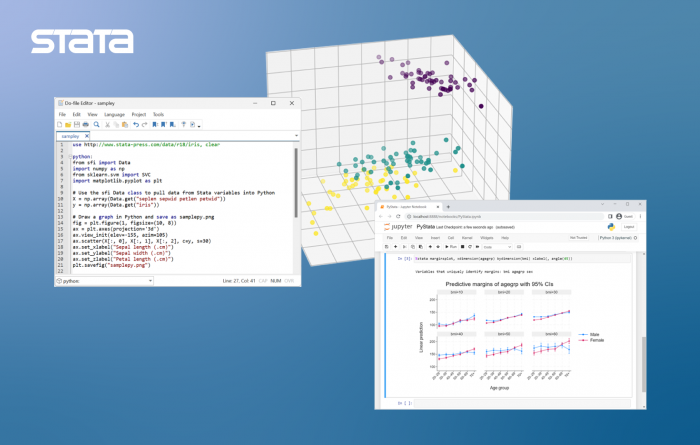Close the sampley tab with its X
The image size is (700, 445).
(x=87, y=136)
